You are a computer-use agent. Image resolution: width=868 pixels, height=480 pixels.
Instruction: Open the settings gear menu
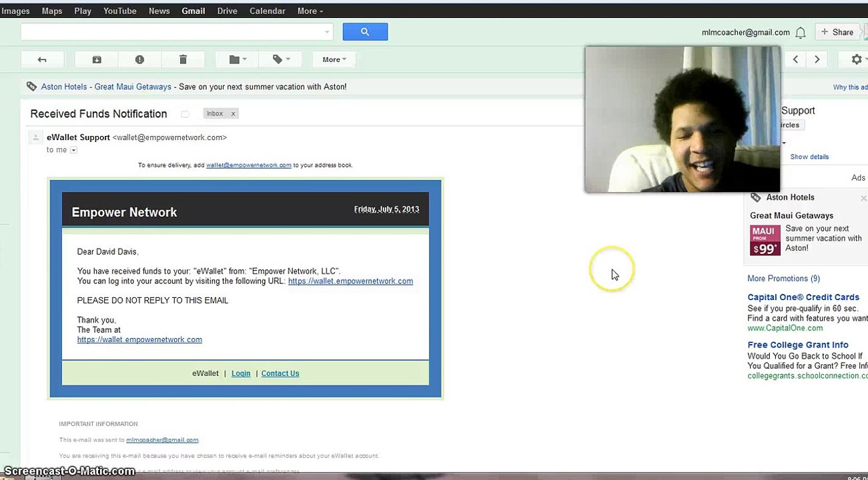(x=857, y=59)
